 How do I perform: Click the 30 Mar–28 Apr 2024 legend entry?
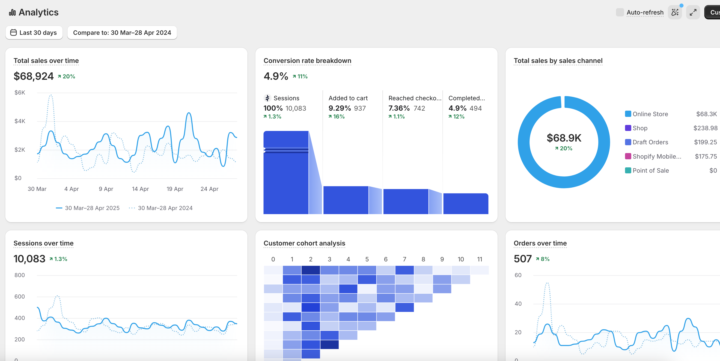pos(161,208)
